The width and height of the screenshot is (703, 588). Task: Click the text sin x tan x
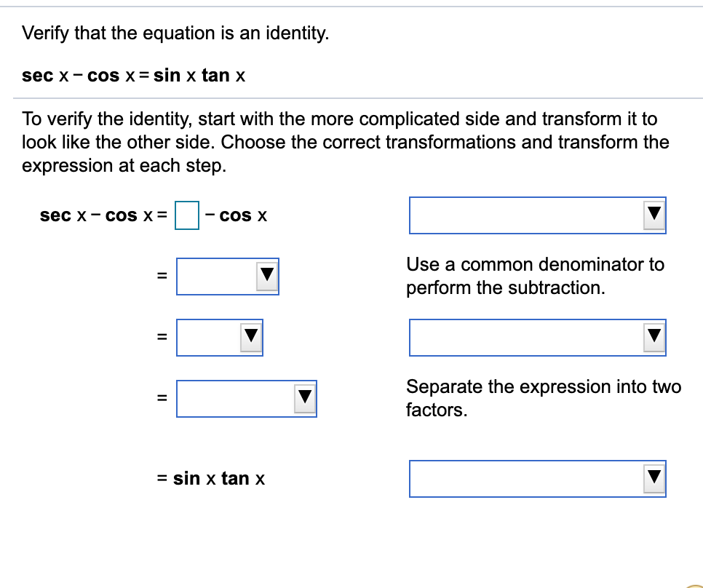pyautogui.click(x=218, y=478)
